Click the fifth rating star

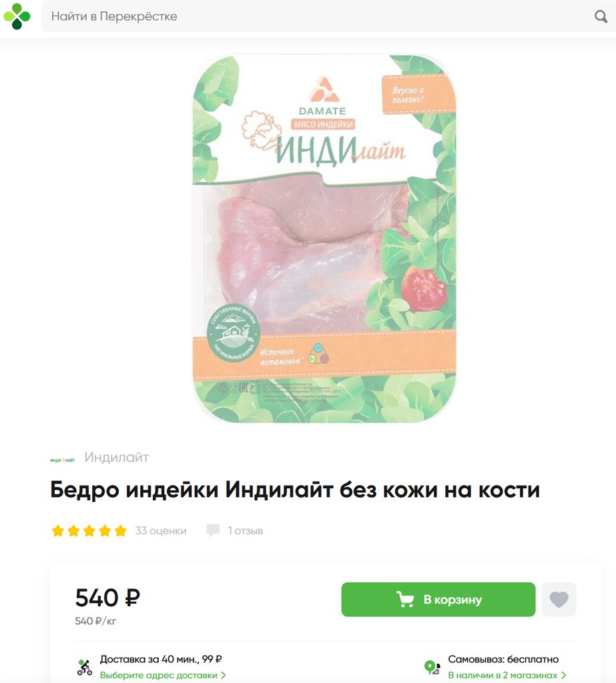click(x=120, y=530)
